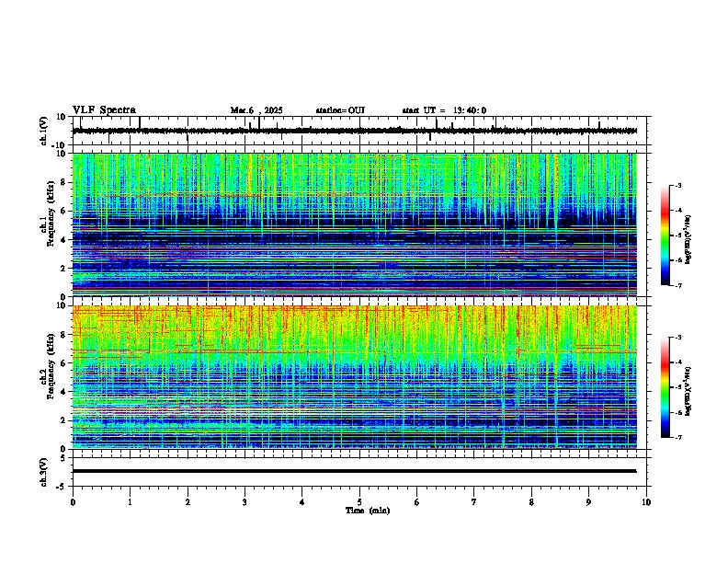Viewport: 728px width, 563px height.
Task: Click time axis tick label "2"
Action: tap(188, 502)
